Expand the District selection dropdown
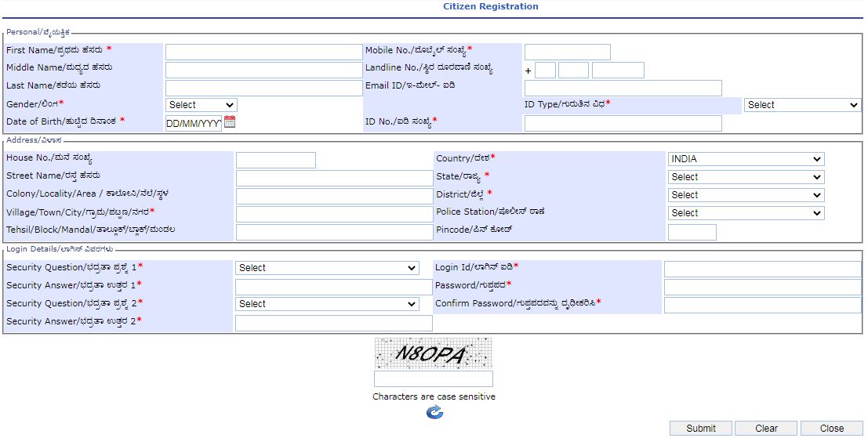Viewport: 868px width, 438px height. click(746, 195)
